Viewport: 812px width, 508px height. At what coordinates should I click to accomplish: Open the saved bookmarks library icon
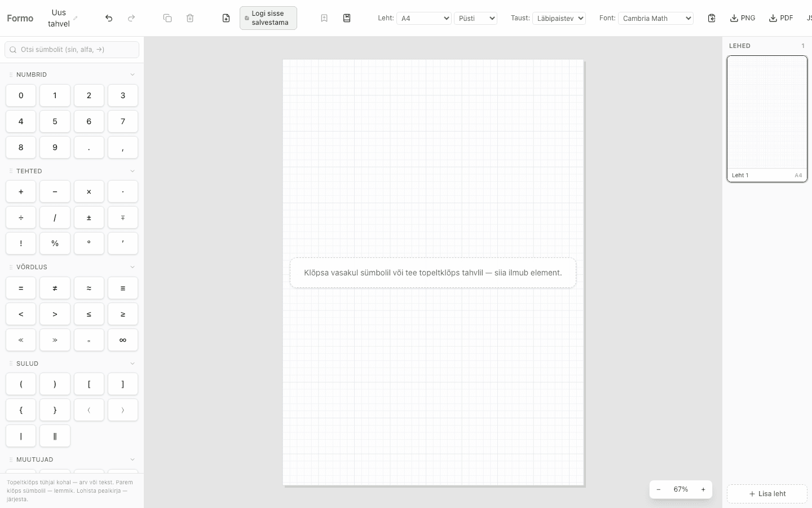pos(347,18)
